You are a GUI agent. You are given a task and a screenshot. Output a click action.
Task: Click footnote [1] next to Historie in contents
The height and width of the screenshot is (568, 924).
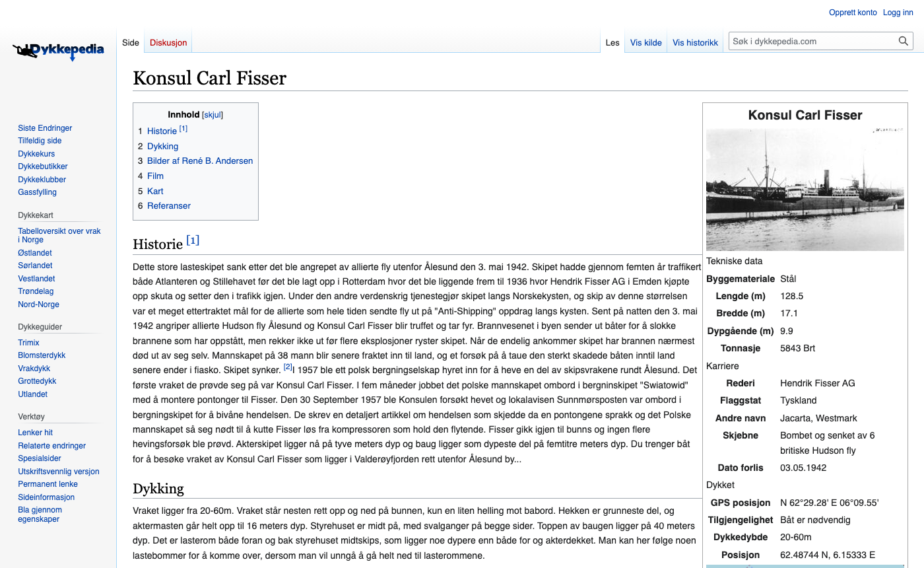coord(183,129)
